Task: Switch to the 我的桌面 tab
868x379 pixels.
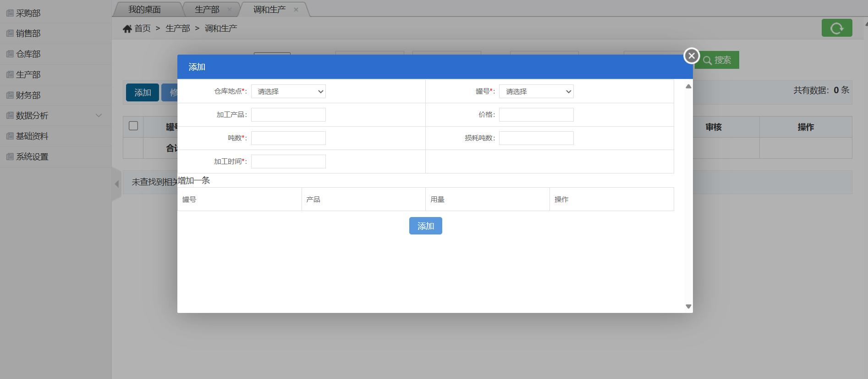Action: pyautogui.click(x=144, y=10)
